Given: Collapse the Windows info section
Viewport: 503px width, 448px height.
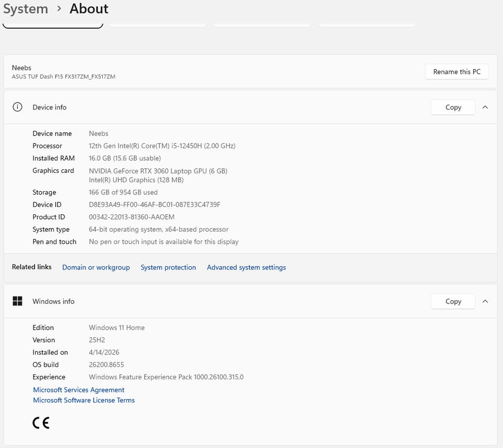Looking at the screenshot, I should click(x=485, y=301).
